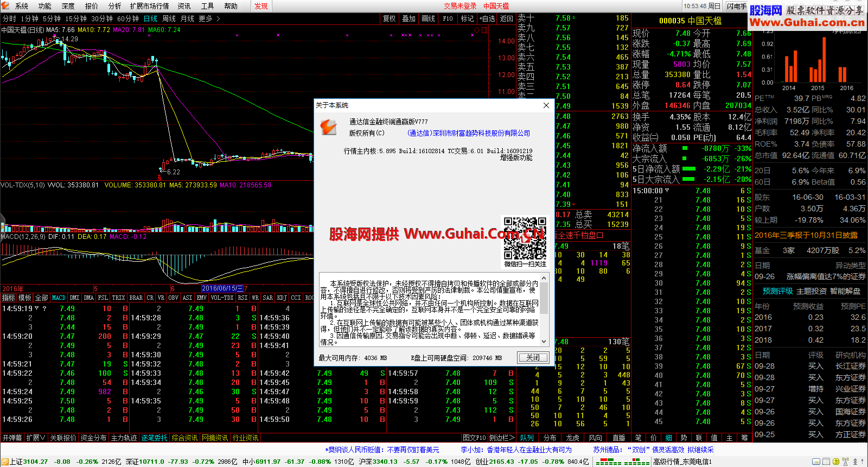Select the RSI indicator tab
Screen dimensions: 868x467
point(242,298)
